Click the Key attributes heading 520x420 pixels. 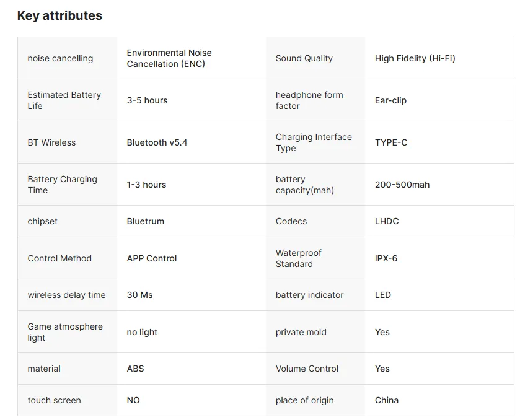click(59, 16)
